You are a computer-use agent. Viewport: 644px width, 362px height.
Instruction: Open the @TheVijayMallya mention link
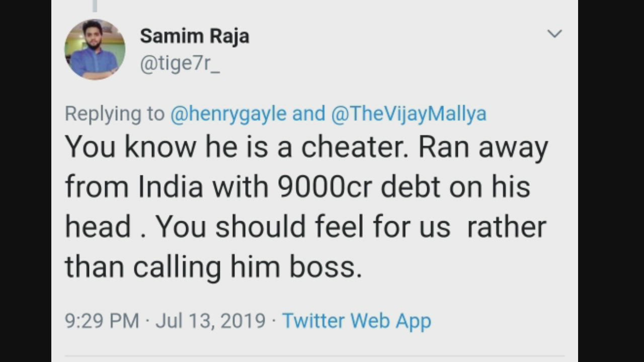pyautogui.click(x=409, y=114)
